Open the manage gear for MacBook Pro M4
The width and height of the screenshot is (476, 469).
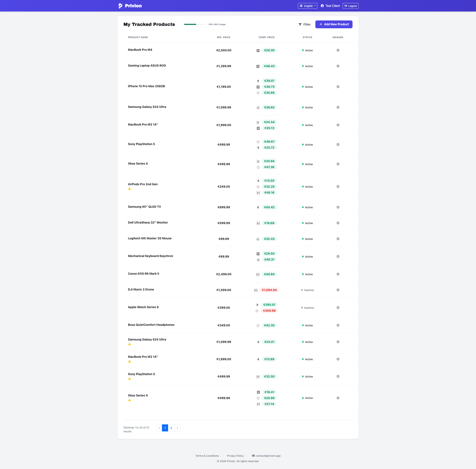click(338, 50)
